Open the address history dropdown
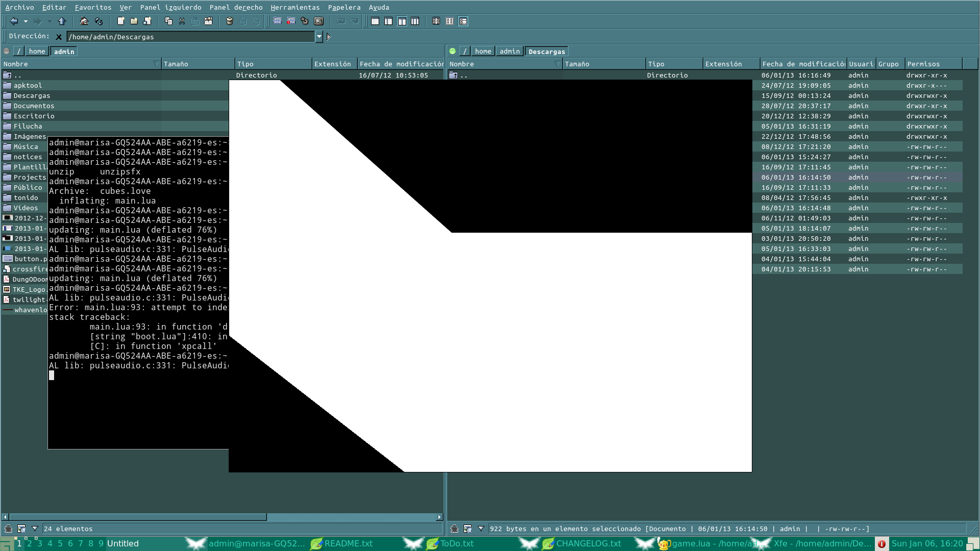Viewport: 980px width, 551px height. 319,37
